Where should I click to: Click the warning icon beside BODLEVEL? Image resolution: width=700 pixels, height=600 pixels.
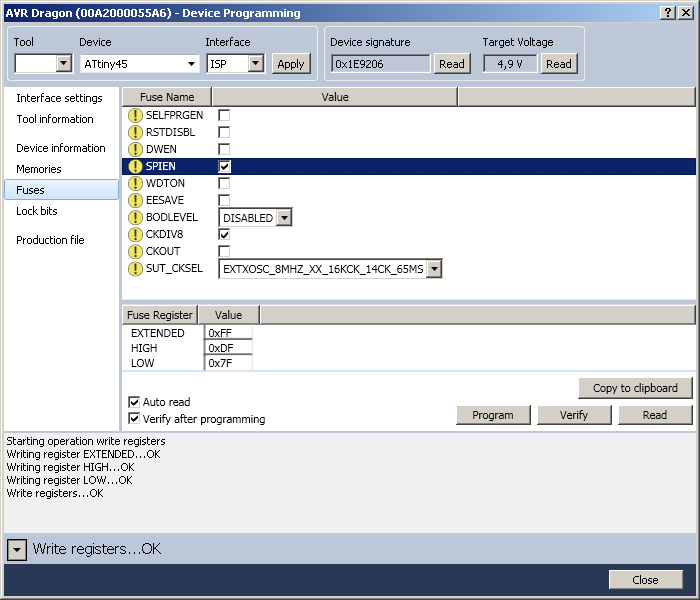pyautogui.click(x=135, y=217)
